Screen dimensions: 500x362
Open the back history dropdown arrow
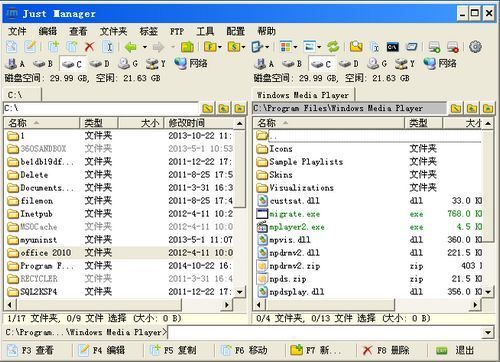coord(145,47)
